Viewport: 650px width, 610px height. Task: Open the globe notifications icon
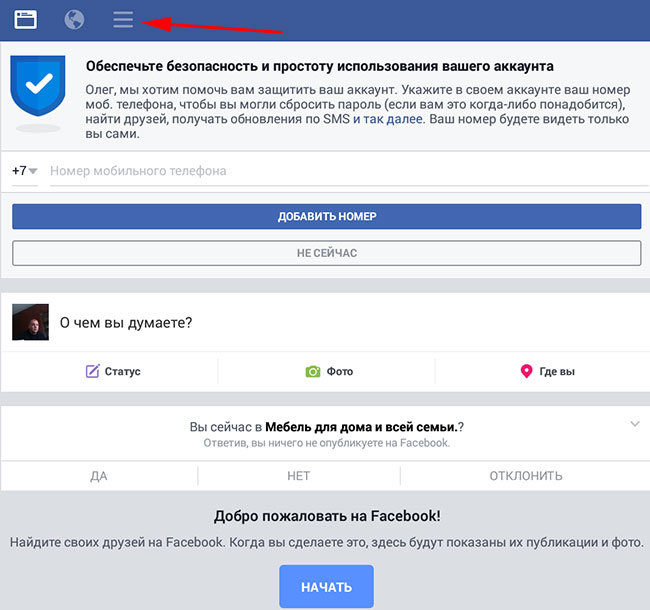74,19
